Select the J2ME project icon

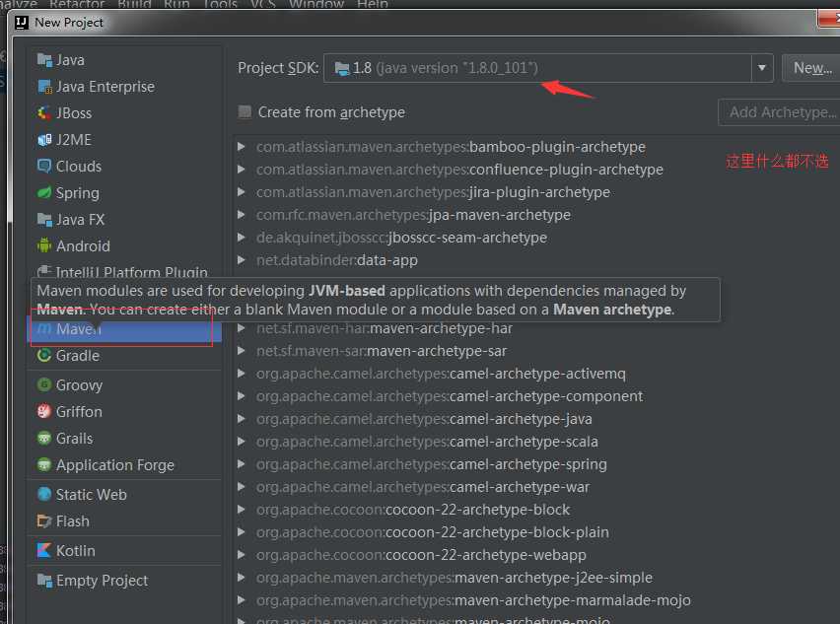coord(44,140)
